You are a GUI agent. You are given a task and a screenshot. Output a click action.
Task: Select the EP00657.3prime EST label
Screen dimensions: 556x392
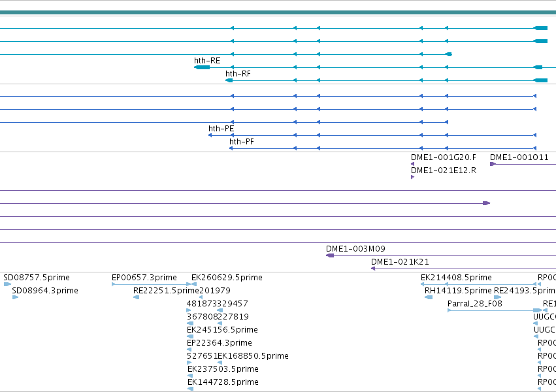(x=144, y=278)
